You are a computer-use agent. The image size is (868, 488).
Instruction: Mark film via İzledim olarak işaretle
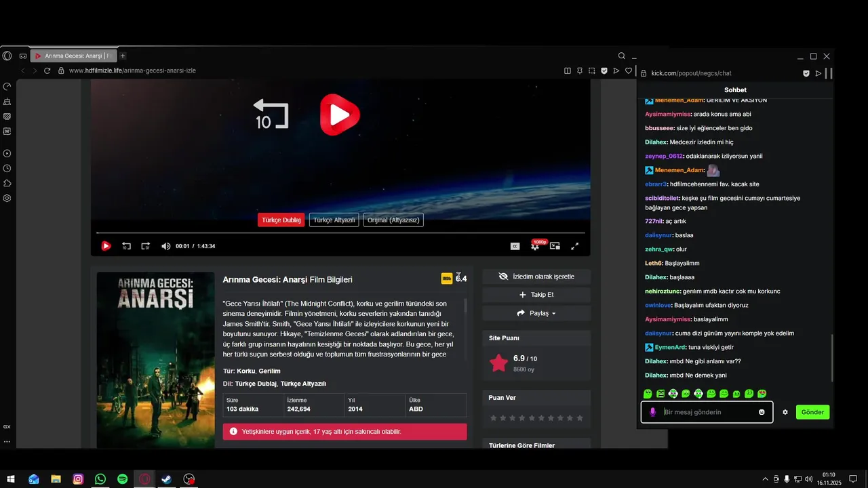[x=536, y=277]
